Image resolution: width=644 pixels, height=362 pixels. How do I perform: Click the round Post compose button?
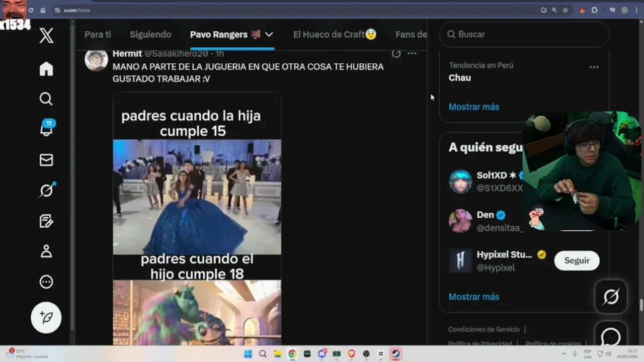(x=46, y=317)
